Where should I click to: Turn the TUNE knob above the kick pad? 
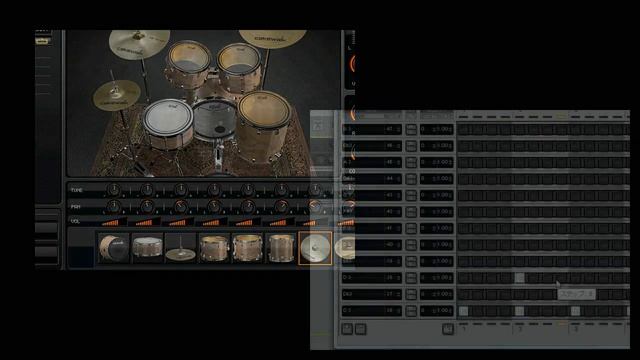coord(113,190)
